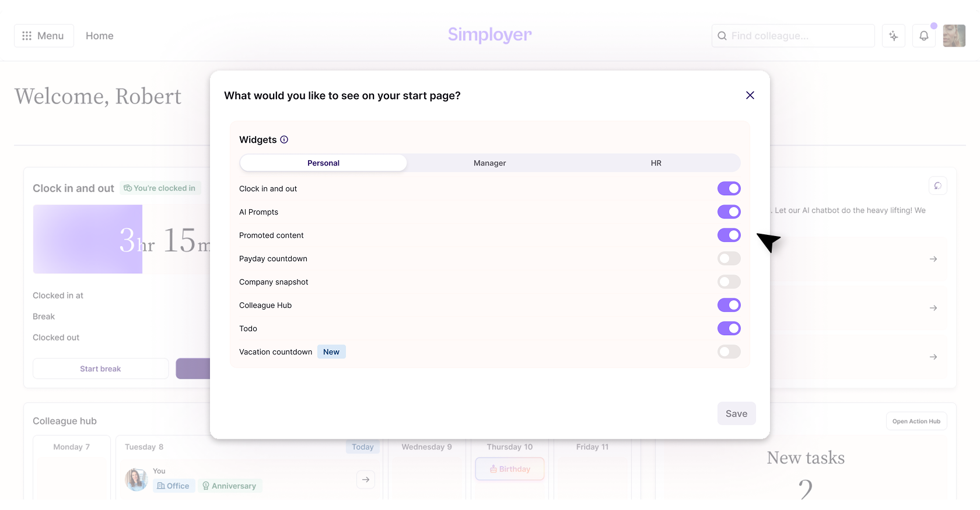Click the New badge beside Vacation countdown
This screenshot has height=510, width=980.
pos(331,351)
